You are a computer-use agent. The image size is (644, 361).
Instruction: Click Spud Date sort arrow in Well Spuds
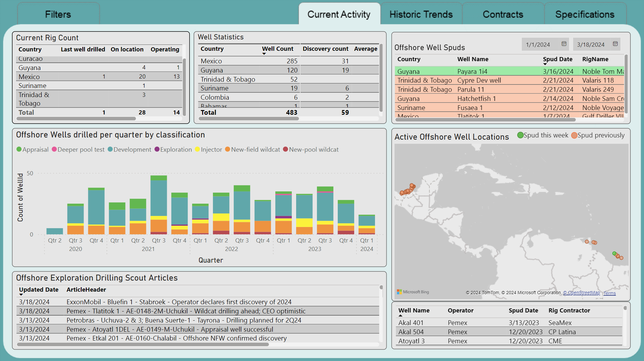pyautogui.click(x=545, y=64)
